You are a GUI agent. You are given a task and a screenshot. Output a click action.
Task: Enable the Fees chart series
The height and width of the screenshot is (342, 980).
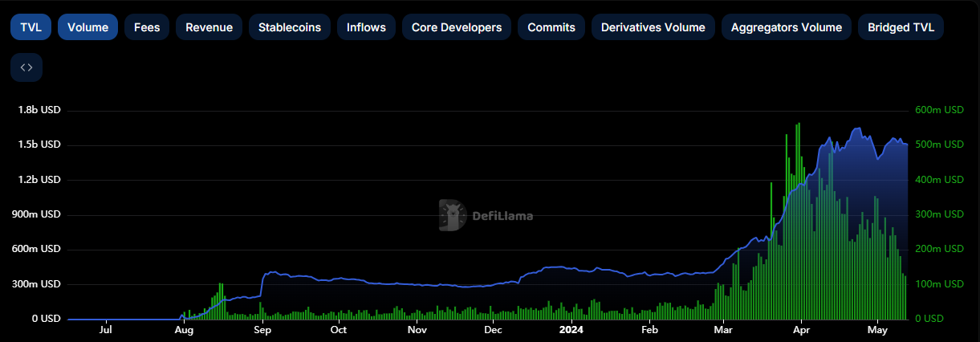147,27
